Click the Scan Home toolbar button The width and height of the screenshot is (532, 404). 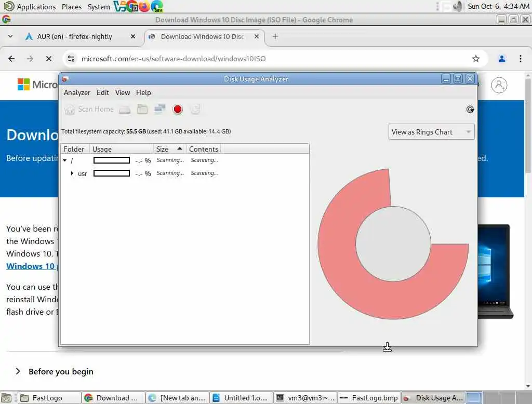[x=89, y=109]
